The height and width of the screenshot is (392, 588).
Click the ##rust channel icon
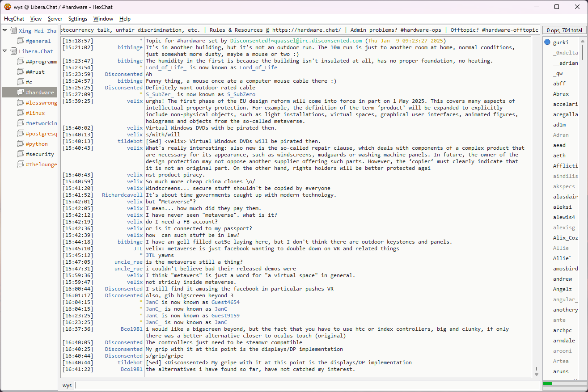(20, 72)
